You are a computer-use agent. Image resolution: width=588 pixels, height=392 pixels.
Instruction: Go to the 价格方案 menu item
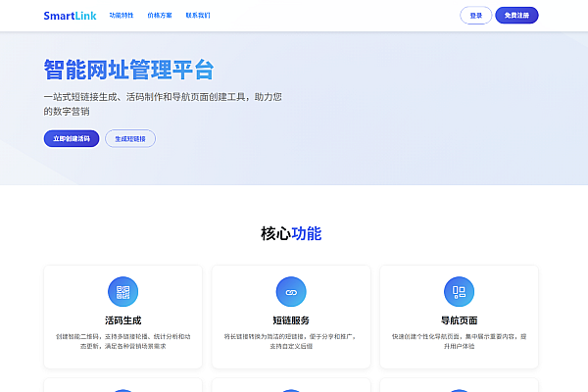[x=159, y=16]
